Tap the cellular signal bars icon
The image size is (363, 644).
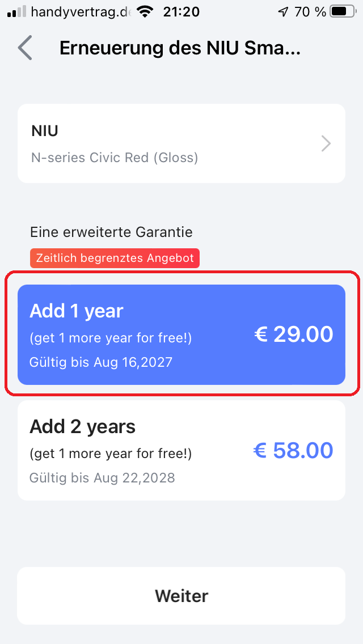tap(17, 11)
